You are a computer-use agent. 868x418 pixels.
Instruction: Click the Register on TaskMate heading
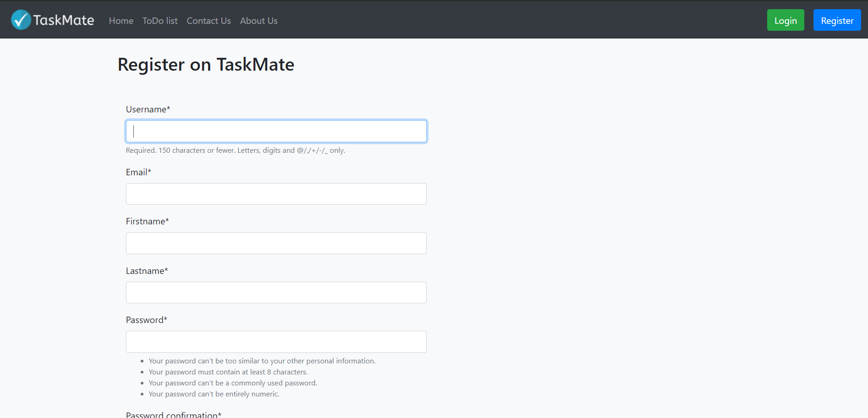206,64
